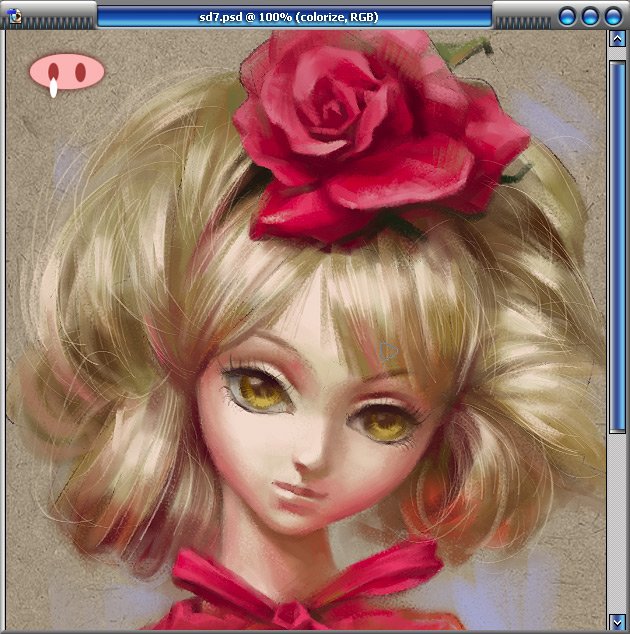Click the vertical scrollbar thumb
Image resolution: width=630 pixels, height=634 pixels.
pyautogui.click(x=617, y=247)
